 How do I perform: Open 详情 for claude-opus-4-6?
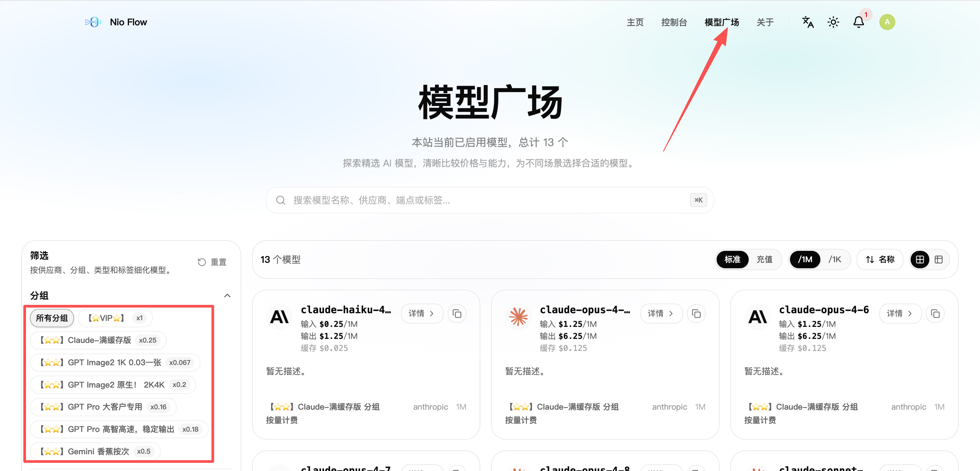click(900, 313)
